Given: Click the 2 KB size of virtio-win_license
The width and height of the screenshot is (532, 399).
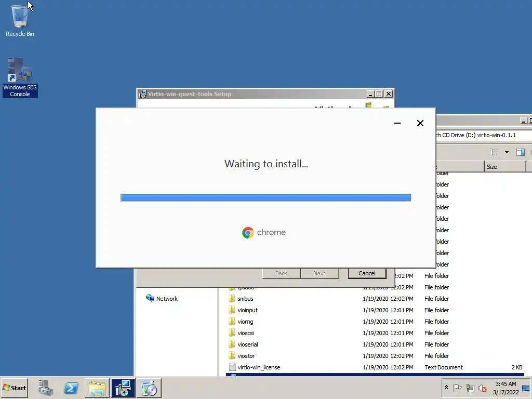Looking at the screenshot, I should pos(517,367).
